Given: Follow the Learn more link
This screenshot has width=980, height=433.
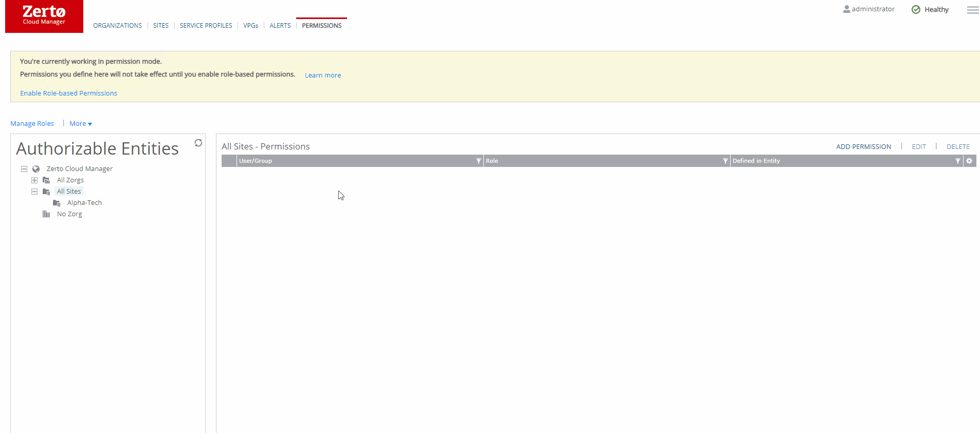Looking at the screenshot, I should click(x=322, y=75).
